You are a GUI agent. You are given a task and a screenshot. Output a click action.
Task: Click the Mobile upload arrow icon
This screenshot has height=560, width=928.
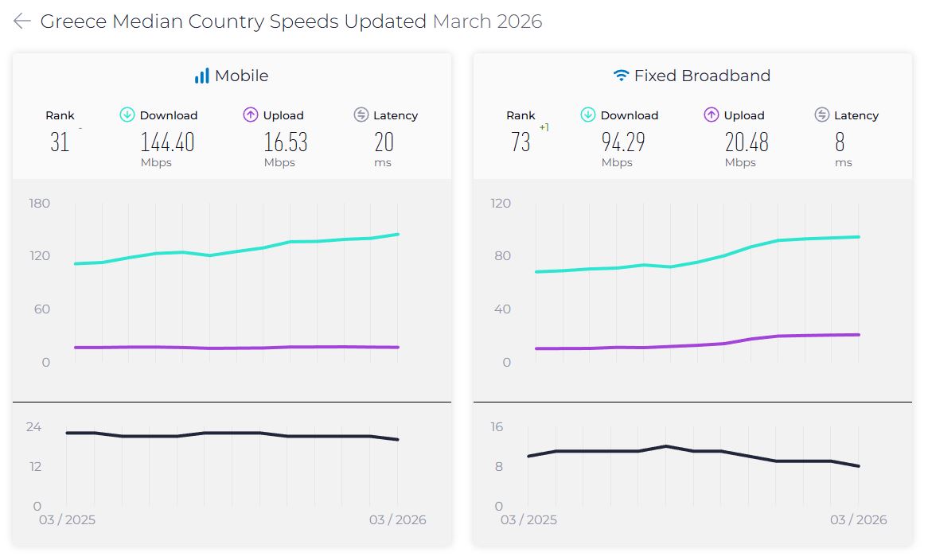coord(251,115)
